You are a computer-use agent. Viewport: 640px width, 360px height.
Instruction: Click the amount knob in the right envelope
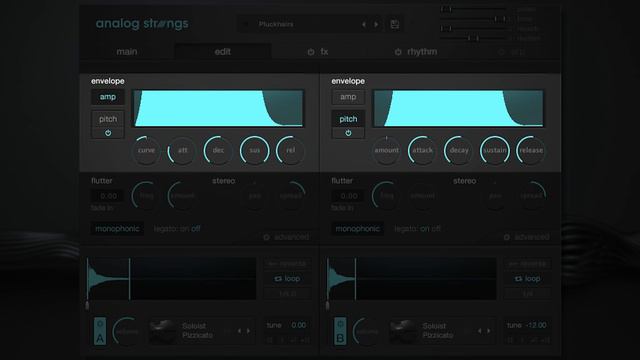[x=387, y=150]
